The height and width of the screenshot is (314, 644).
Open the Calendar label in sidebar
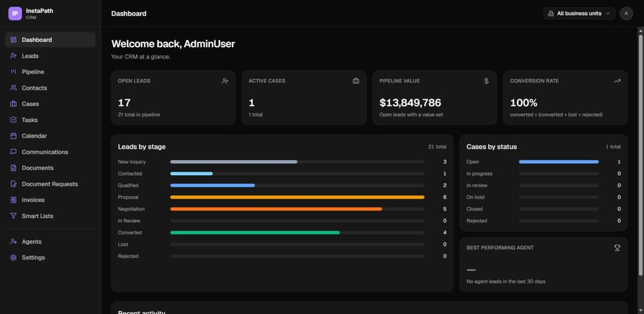click(x=34, y=136)
